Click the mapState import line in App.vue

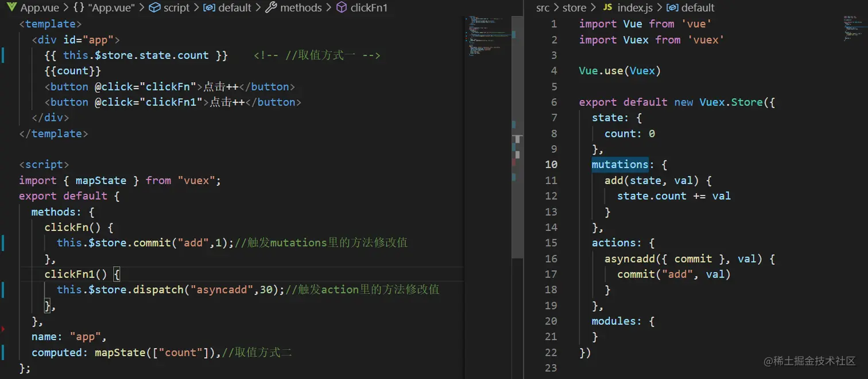click(120, 180)
